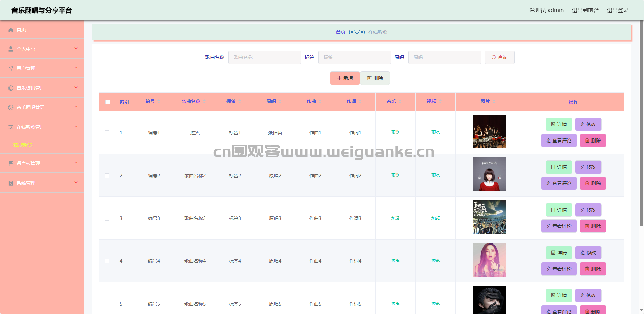The height and width of the screenshot is (314, 644).
Task: Check the checkbox for row 1 过火
Action: pos(107,133)
